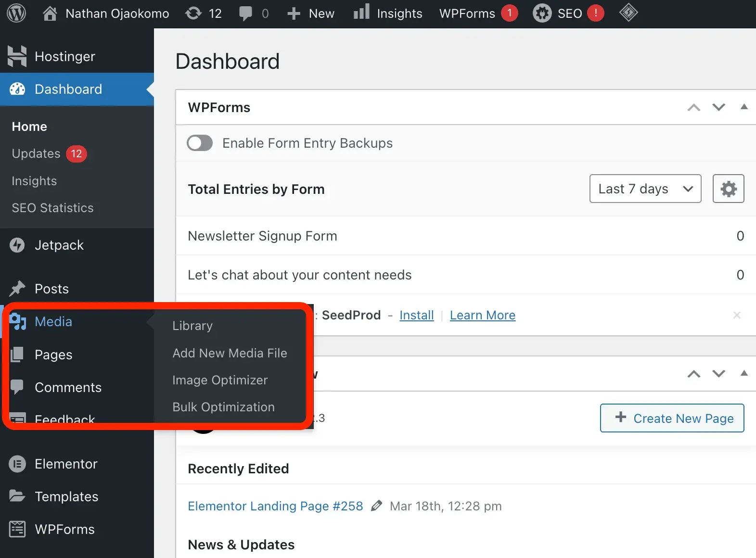Enable Form Entry Backups toggle
The width and height of the screenshot is (756, 558).
pyautogui.click(x=200, y=143)
